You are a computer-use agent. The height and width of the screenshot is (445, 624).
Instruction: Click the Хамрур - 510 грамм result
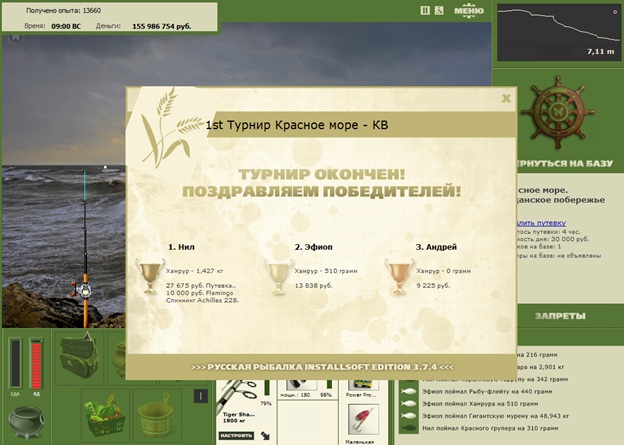326,271
